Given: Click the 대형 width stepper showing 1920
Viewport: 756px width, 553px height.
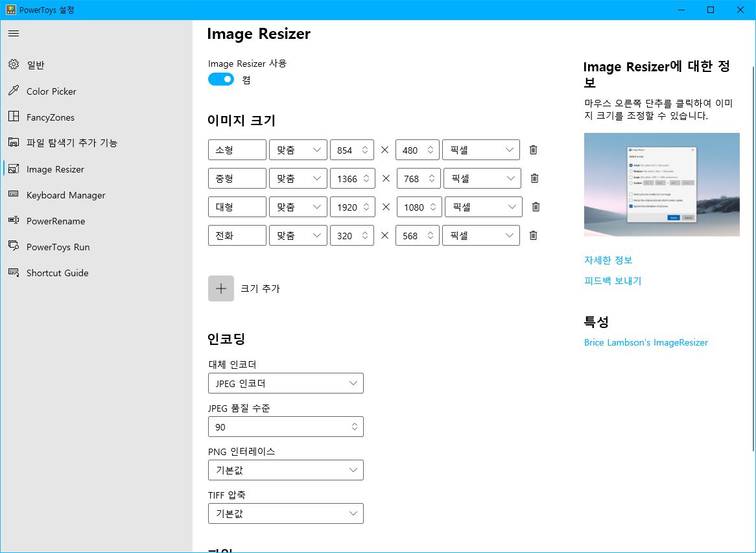Looking at the screenshot, I should pos(353,207).
